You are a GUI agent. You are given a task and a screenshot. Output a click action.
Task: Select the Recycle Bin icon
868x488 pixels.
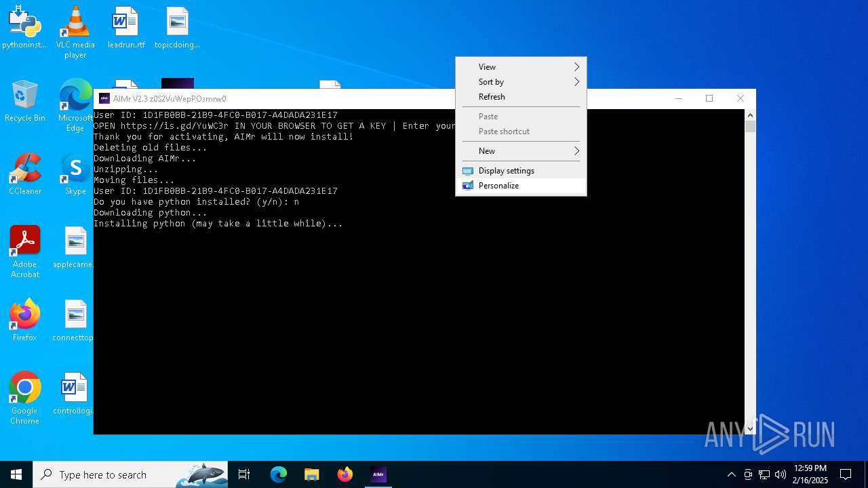[24, 101]
